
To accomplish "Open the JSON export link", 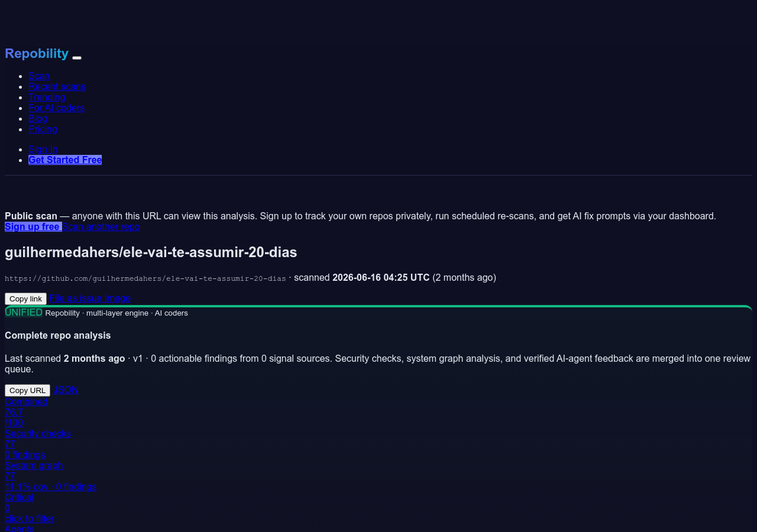I will (66, 390).
